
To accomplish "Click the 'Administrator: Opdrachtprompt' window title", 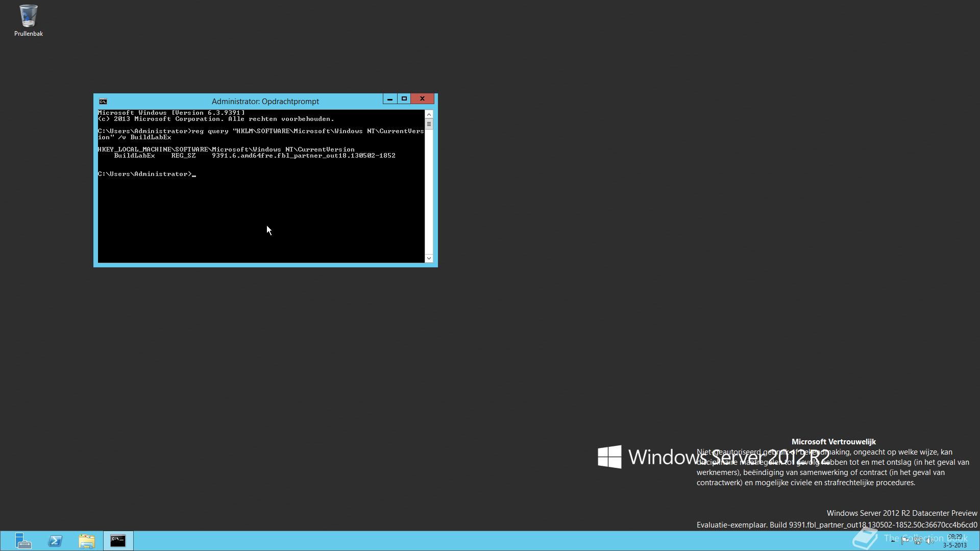I will coord(265,102).
